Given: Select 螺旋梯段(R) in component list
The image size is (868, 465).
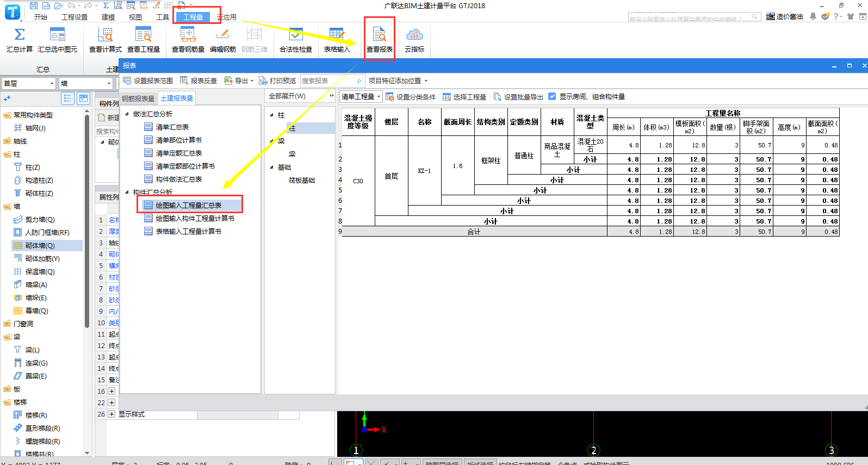Looking at the screenshot, I should [x=42, y=441].
